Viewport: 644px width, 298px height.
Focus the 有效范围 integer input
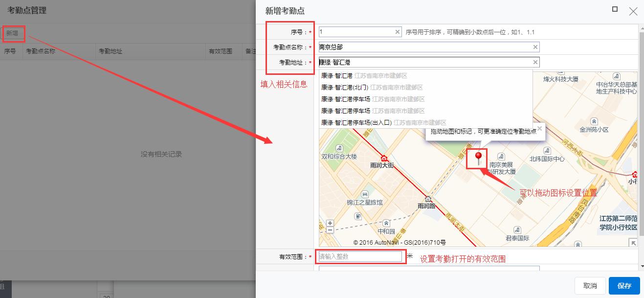tap(360, 256)
